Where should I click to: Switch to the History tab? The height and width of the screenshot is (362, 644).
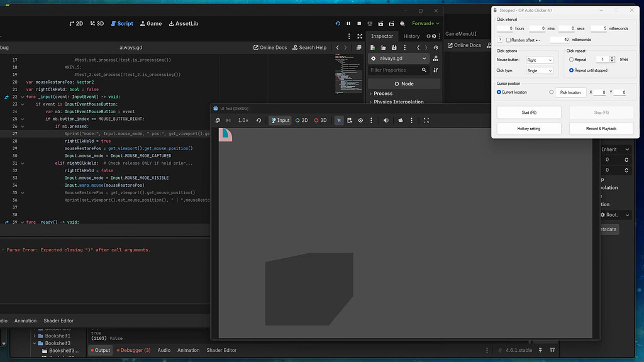pyautogui.click(x=411, y=36)
